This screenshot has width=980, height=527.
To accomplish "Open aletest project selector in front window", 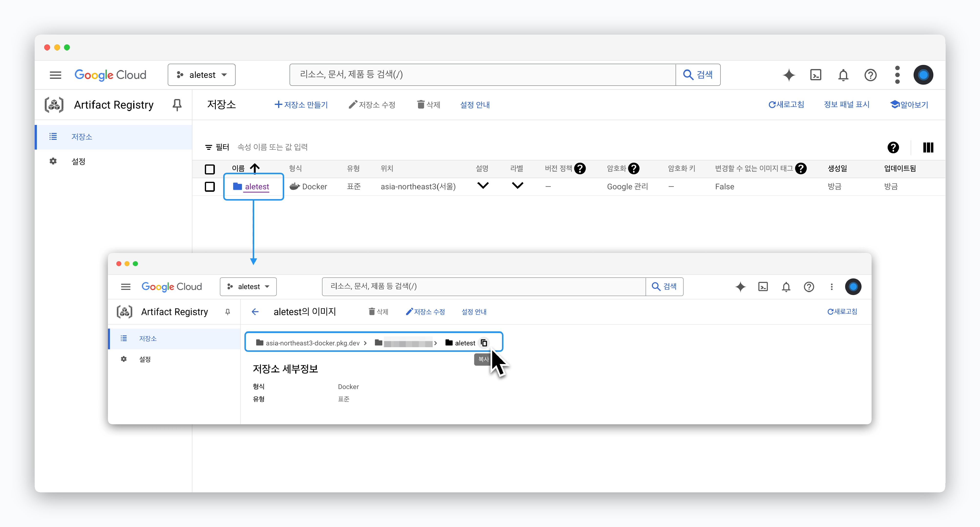I will [248, 287].
